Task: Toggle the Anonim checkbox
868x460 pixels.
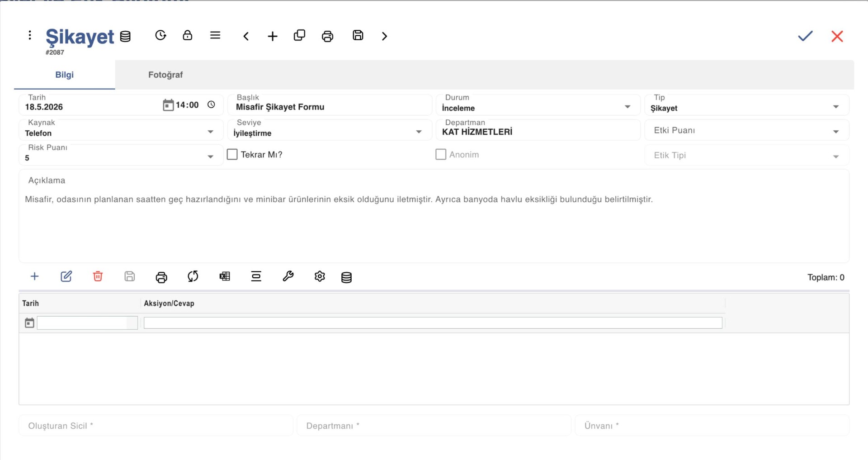Action: pos(441,154)
